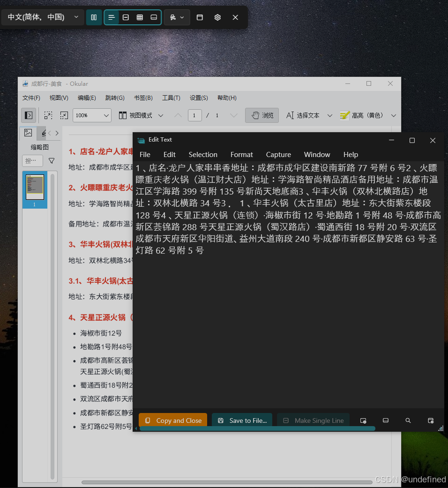Image resolution: width=448 pixels, height=488 pixels.
Task: Enable the grid layout option in the top toolbar
Action: 140,17
